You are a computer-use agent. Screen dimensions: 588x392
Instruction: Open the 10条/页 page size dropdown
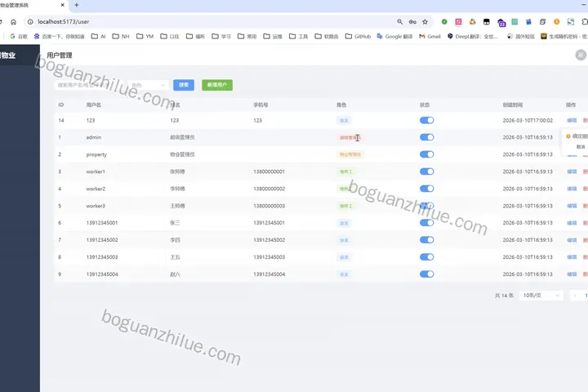[541, 296]
